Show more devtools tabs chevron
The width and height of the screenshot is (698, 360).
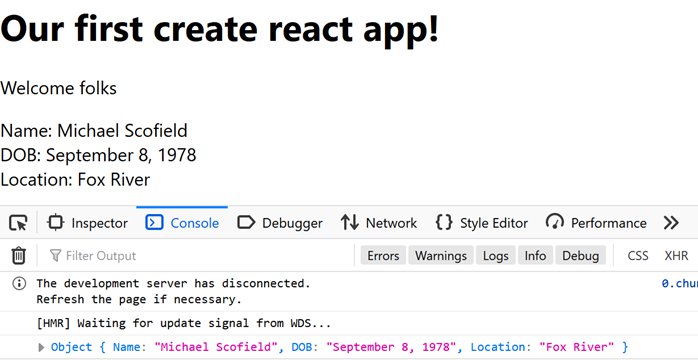671,222
